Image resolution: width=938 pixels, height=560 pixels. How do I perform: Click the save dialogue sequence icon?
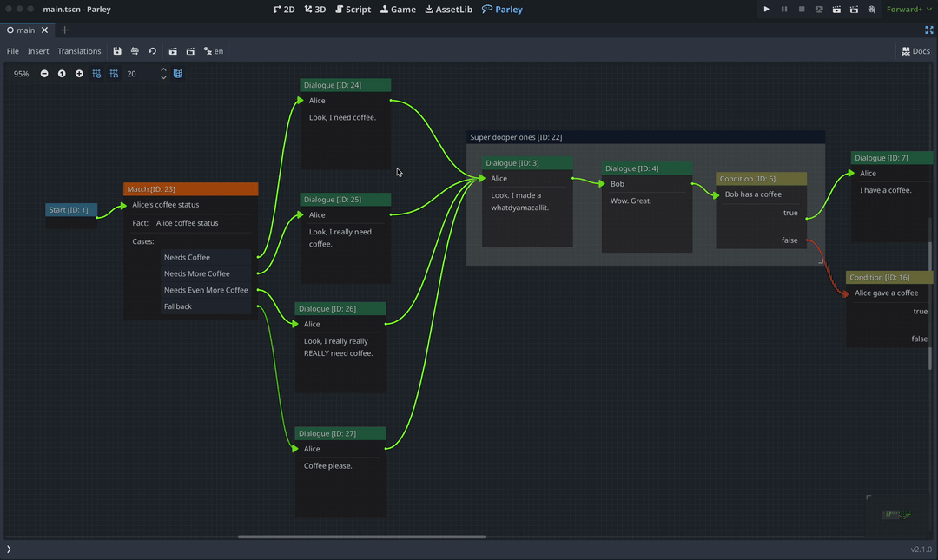(117, 51)
